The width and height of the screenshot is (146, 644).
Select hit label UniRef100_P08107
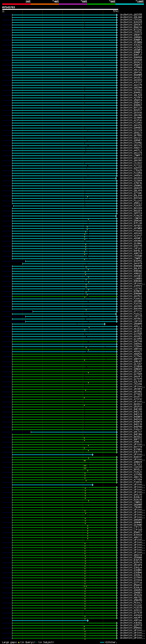pyautogui.click(x=131, y=429)
